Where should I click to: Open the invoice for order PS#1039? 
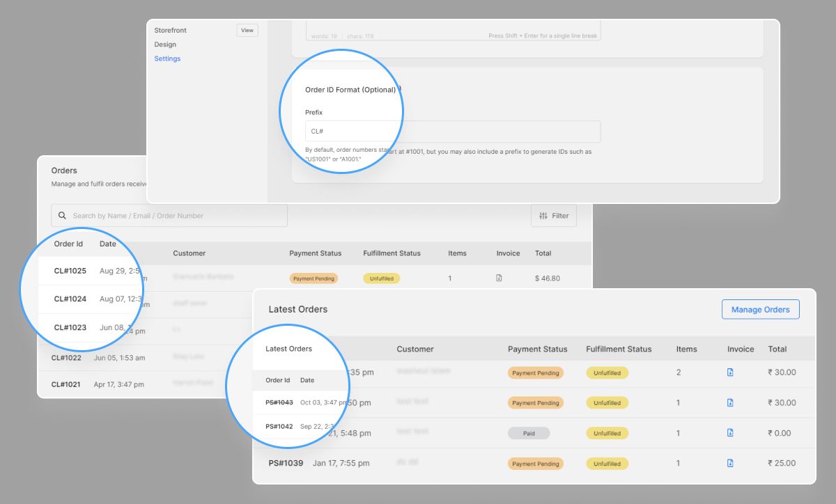pos(729,463)
